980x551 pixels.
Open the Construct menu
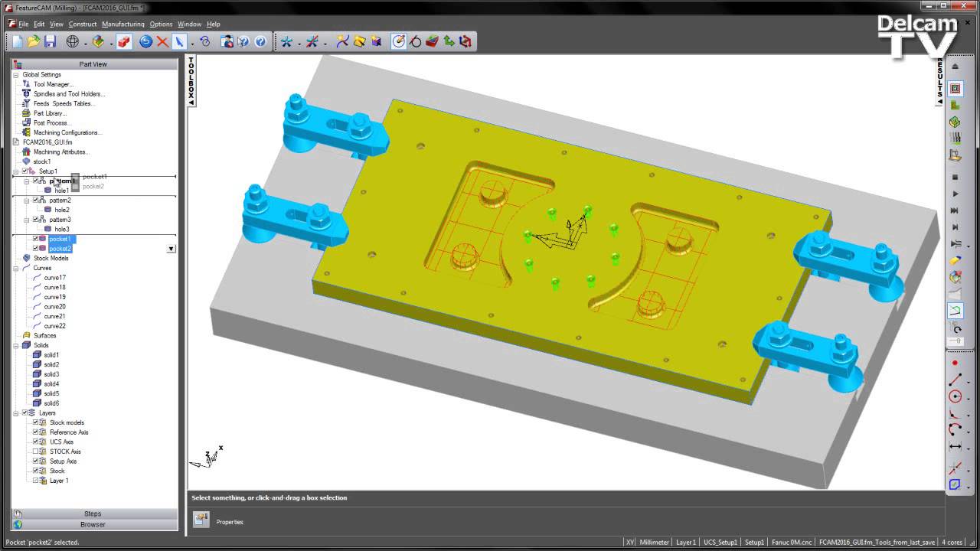(83, 24)
